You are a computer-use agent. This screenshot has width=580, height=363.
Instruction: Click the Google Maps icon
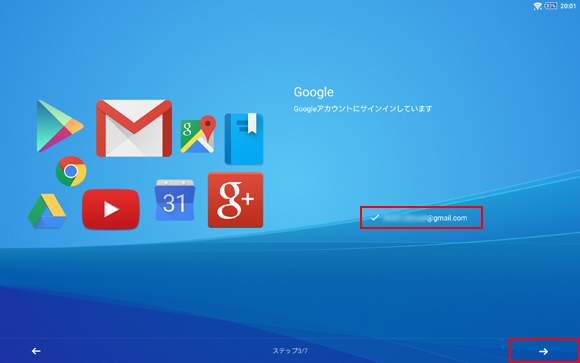[198, 135]
